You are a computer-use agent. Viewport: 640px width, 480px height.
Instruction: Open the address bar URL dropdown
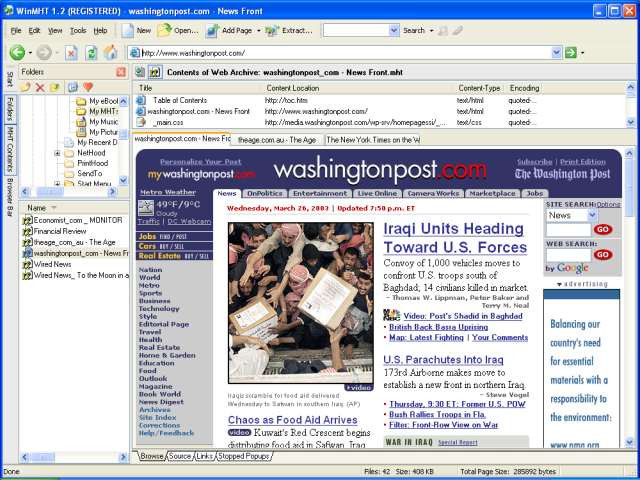click(556, 52)
